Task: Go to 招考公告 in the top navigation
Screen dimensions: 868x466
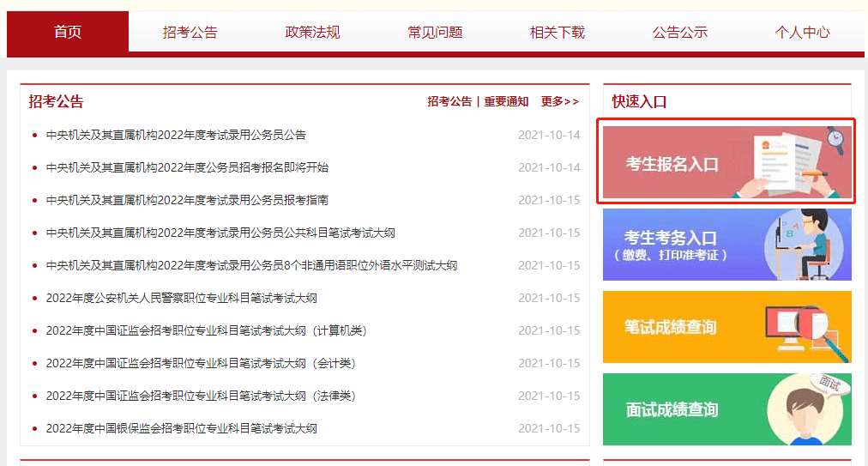Action: click(190, 32)
